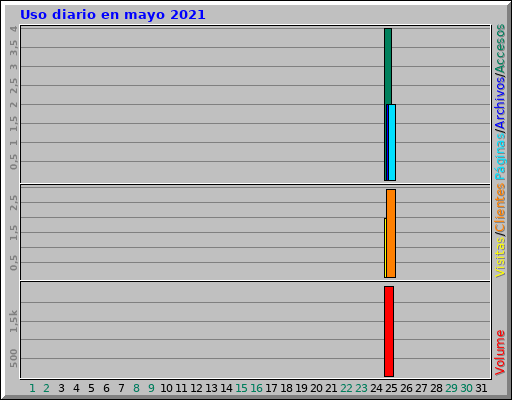This screenshot has height=400, width=512.
Task: Click the '1' value on top chart axis
Action: click(13, 143)
